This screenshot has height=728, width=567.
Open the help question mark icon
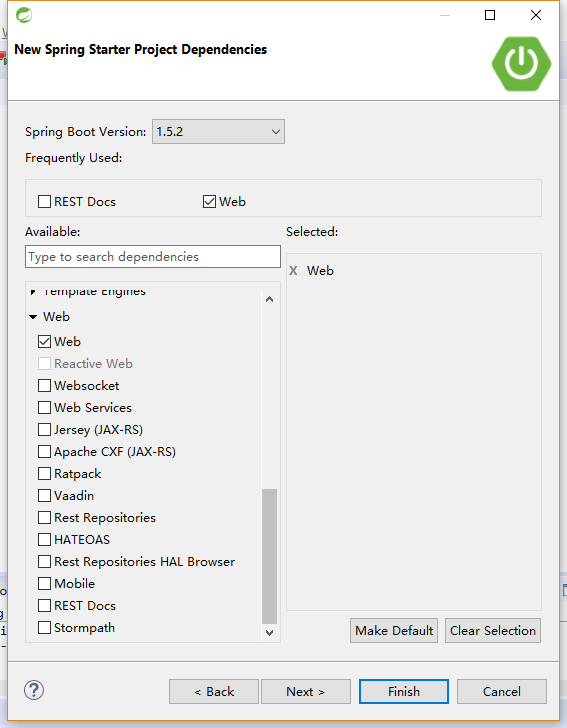click(34, 690)
